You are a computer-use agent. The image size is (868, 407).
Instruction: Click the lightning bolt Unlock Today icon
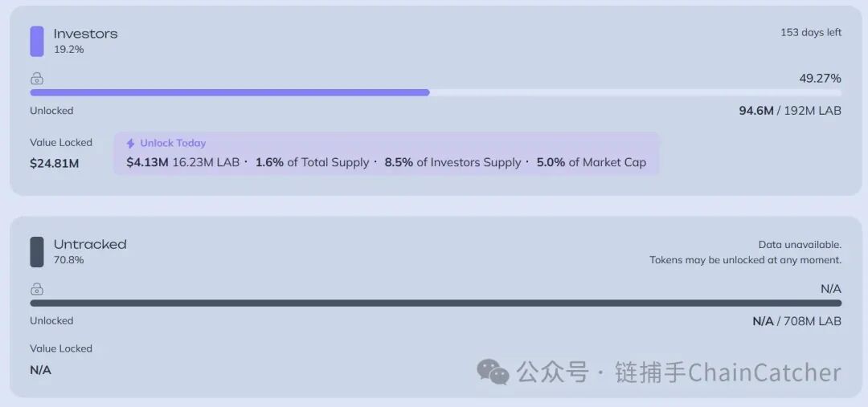131,143
